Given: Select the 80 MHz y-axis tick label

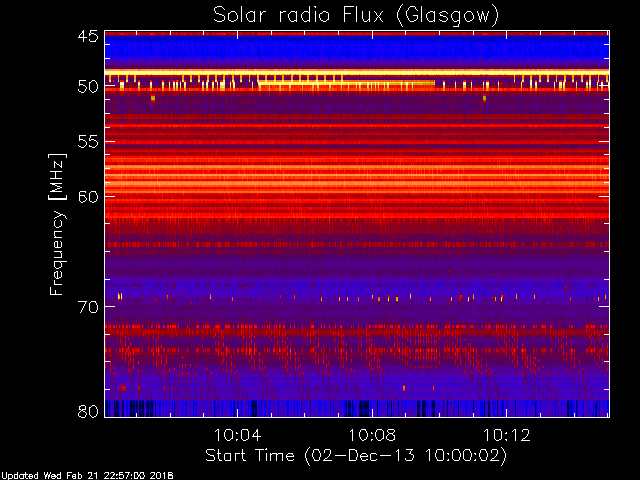Looking at the screenshot, I should pyautogui.click(x=87, y=410).
